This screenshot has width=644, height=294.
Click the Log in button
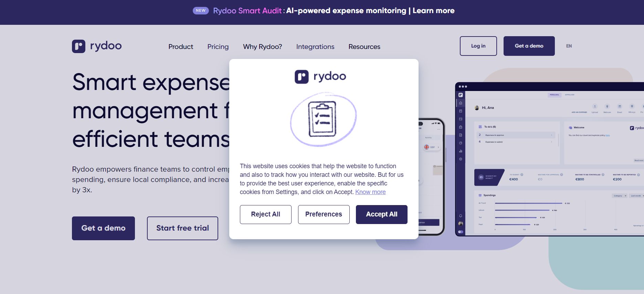click(x=478, y=46)
